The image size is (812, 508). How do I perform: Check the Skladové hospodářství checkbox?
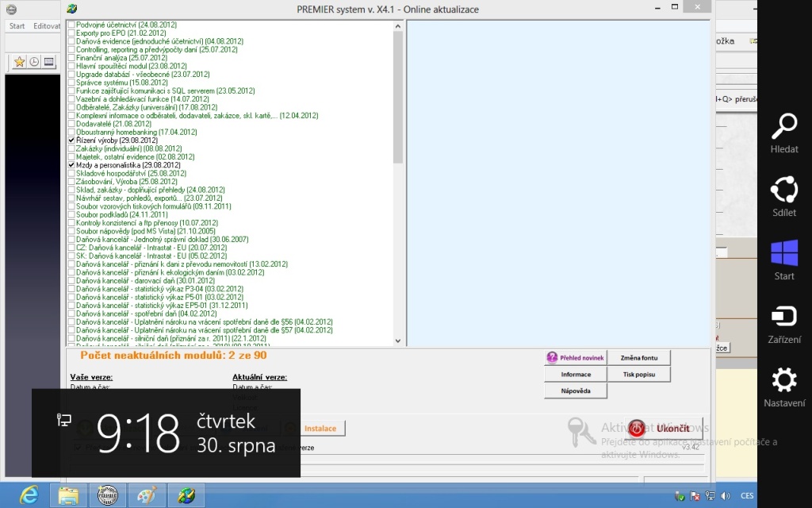point(71,174)
